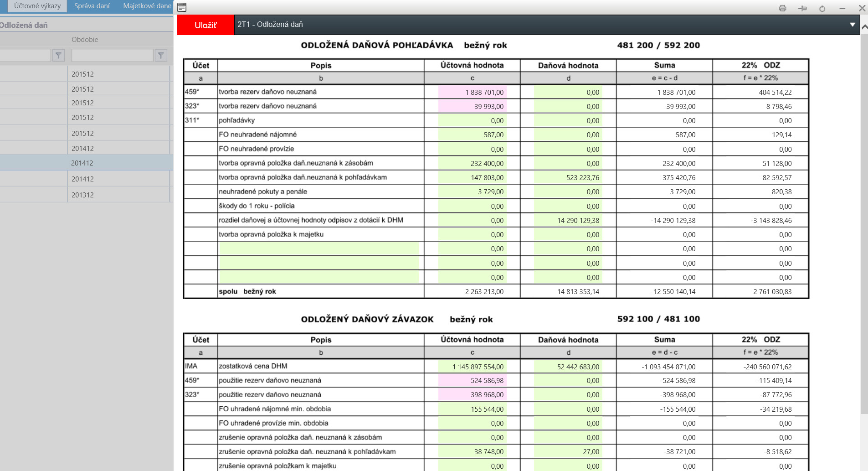Click the vertical scrollbar on the right
This screenshot has width=868, height=471.
(x=864, y=223)
